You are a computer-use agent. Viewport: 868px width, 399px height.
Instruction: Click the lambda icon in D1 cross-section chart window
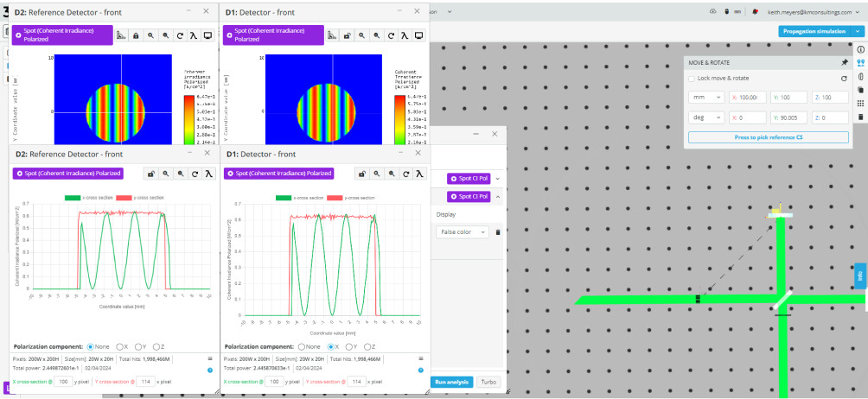[421, 174]
